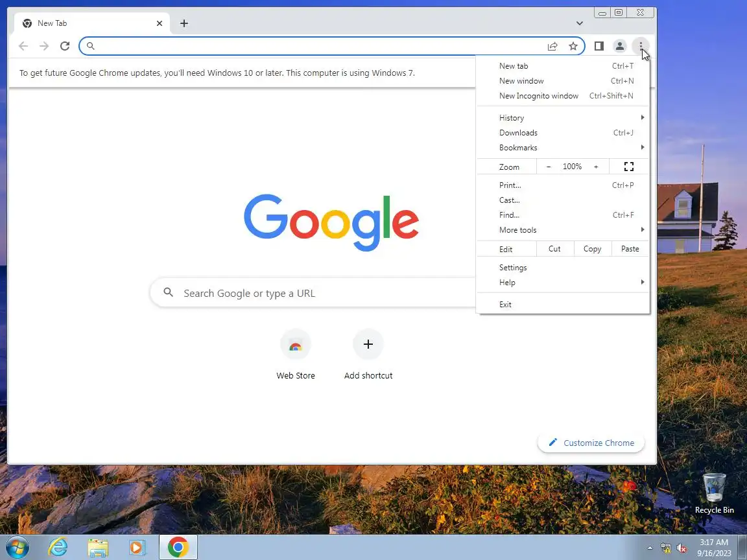Click the muted volume tray icon
This screenshot has height=560, width=747.
tap(682, 548)
